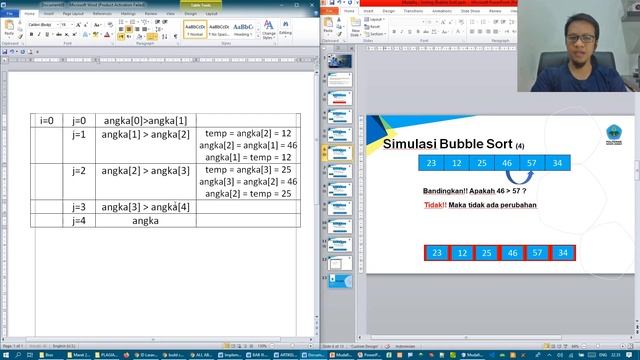Click the Sort icon in Word paragraph group

(x=164, y=36)
